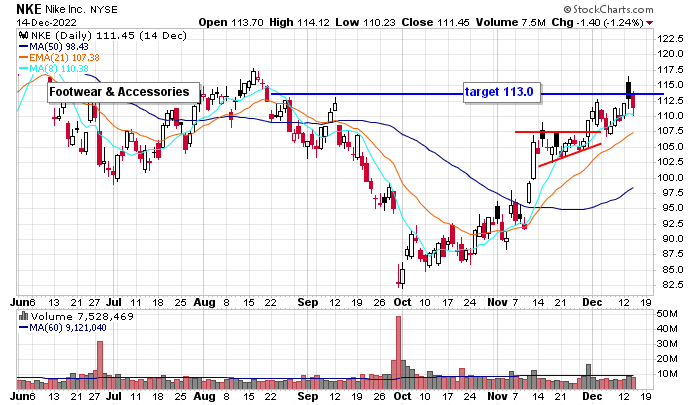Image resolution: width=700 pixels, height=405 pixels.
Task: Click the 50M volume axis label
Action: click(x=667, y=314)
